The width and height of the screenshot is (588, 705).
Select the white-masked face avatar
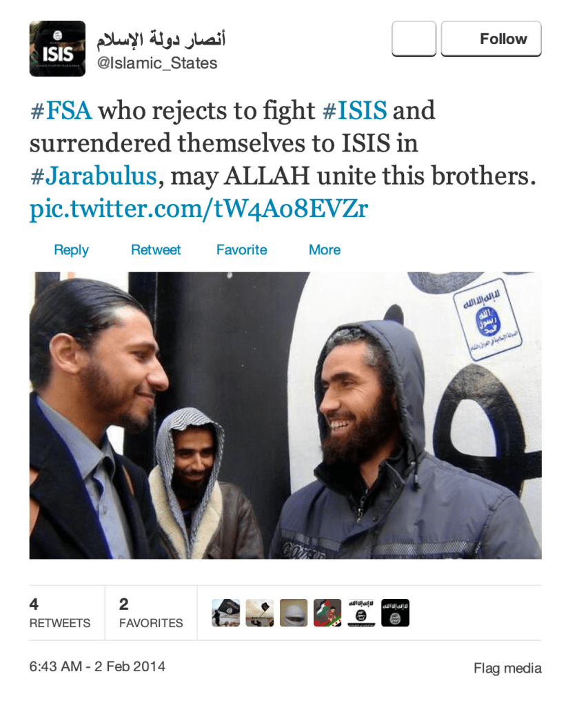click(294, 613)
